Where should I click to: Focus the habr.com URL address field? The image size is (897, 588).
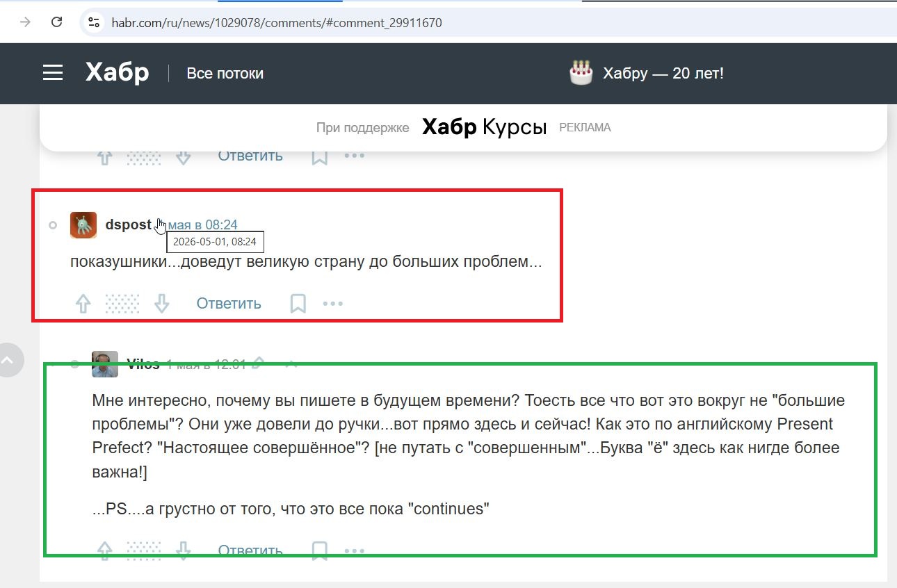click(277, 23)
